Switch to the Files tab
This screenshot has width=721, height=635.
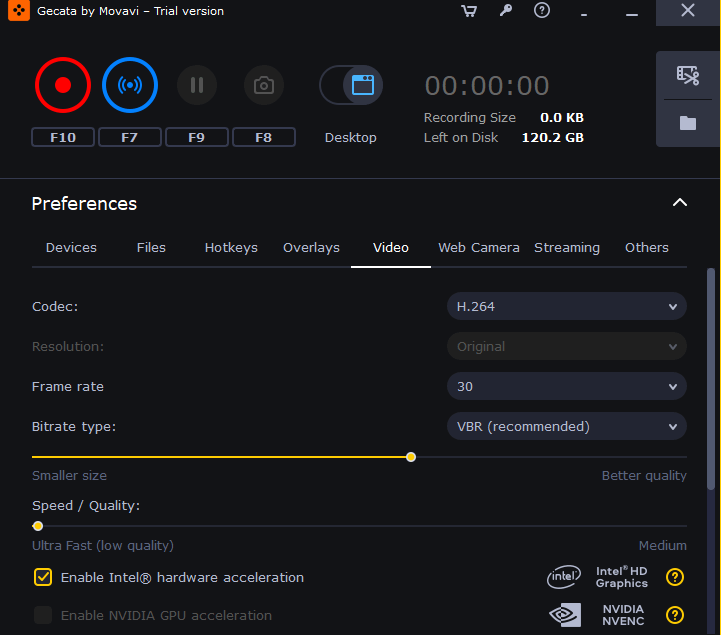tap(151, 248)
